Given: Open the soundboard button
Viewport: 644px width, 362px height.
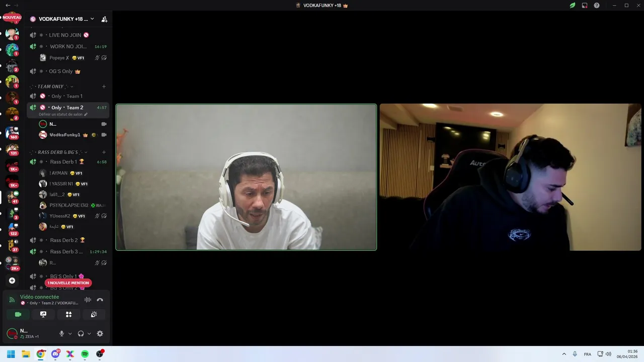Looking at the screenshot, I should (x=94, y=314).
